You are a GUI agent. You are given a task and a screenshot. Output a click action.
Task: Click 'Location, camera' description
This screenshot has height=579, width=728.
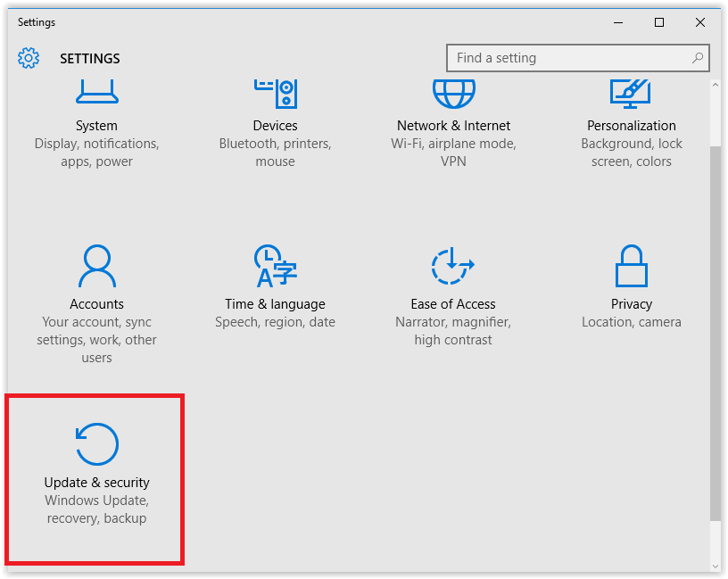click(x=632, y=322)
